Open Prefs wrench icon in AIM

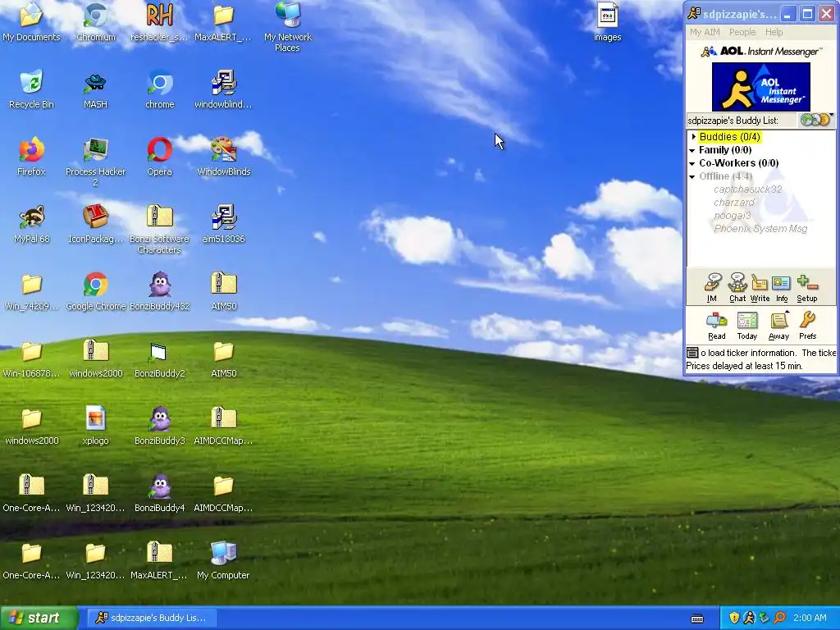pos(807,326)
